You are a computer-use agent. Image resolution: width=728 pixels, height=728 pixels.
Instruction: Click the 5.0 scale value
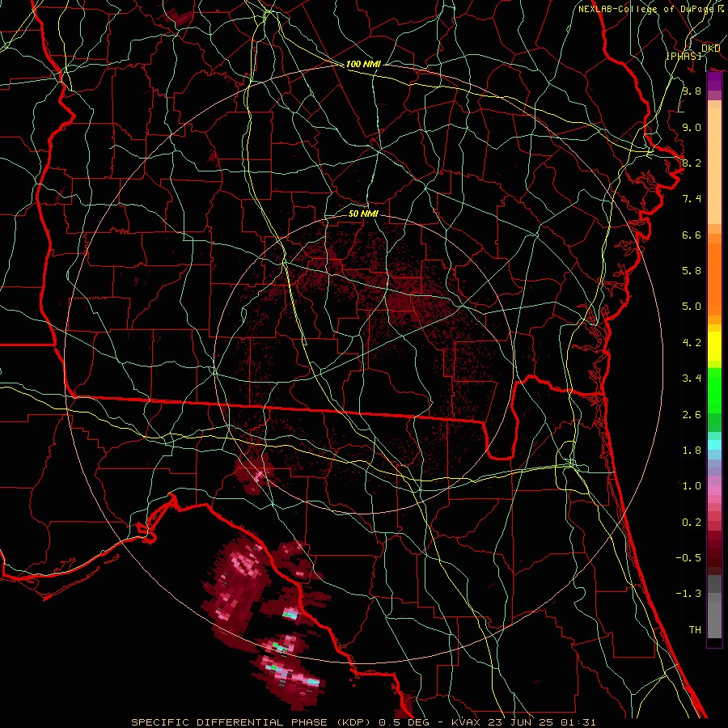tap(692, 307)
